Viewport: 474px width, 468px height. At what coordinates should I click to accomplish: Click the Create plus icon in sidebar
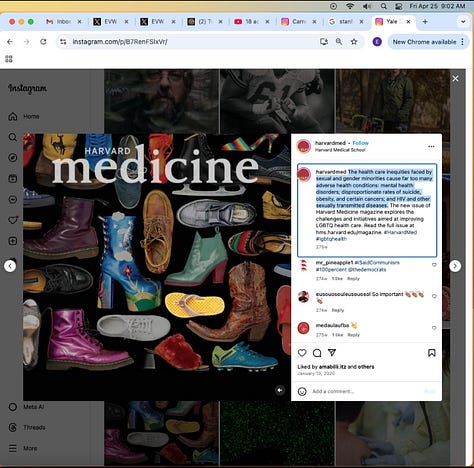pyautogui.click(x=13, y=241)
